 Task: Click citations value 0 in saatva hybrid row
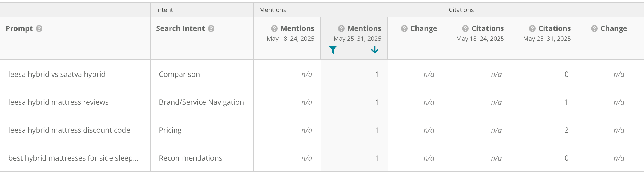566,74
